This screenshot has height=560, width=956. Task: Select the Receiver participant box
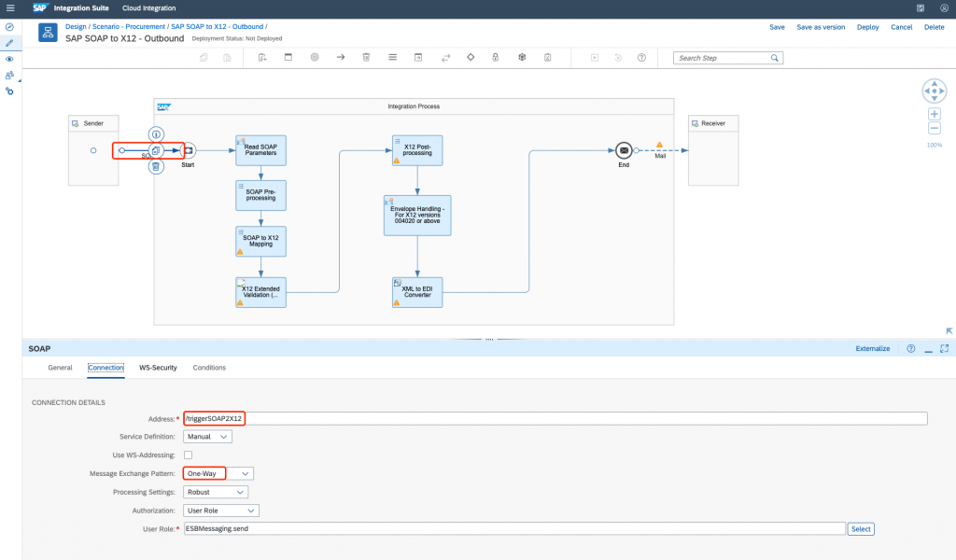click(713, 150)
